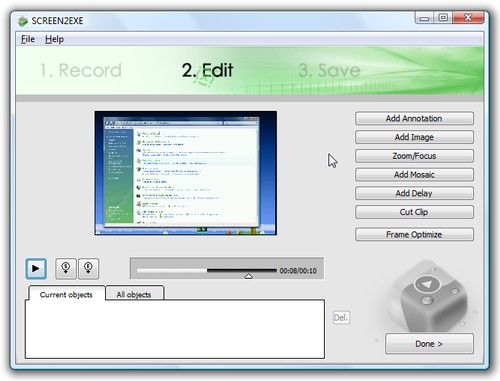The image size is (500, 381).
Task: Select the 2. Edit step heading
Action: [207, 70]
